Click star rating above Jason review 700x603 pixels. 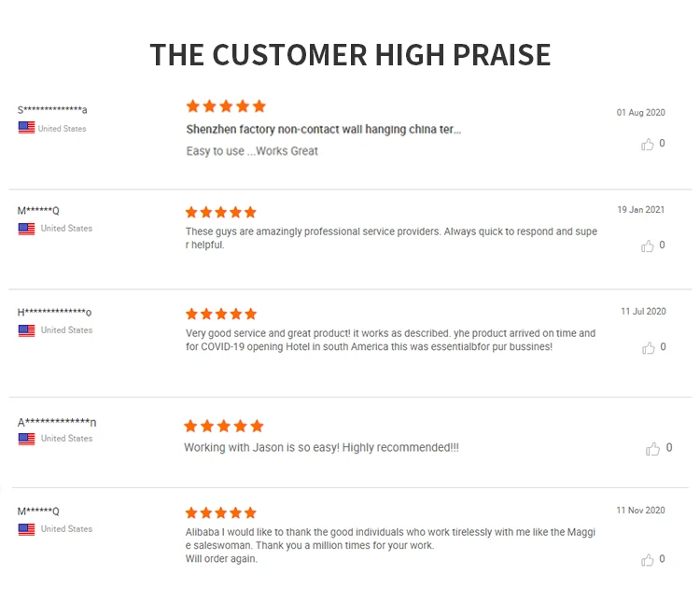click(x=224, y=427)
